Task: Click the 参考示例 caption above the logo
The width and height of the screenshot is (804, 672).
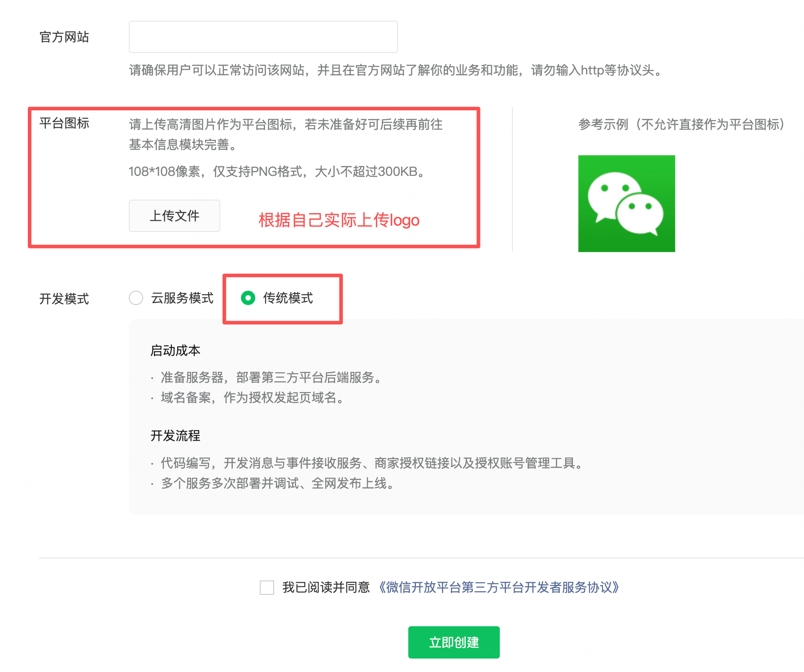Action: click(681, 124)
